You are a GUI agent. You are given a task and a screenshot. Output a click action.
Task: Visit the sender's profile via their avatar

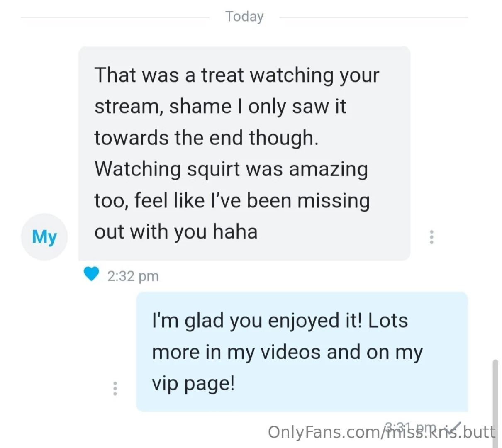(44, 236)
